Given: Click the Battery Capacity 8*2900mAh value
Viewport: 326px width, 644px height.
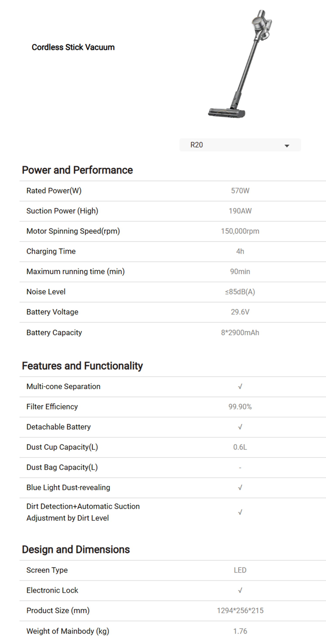Looking at the screenshot, I should coord(240,333).
